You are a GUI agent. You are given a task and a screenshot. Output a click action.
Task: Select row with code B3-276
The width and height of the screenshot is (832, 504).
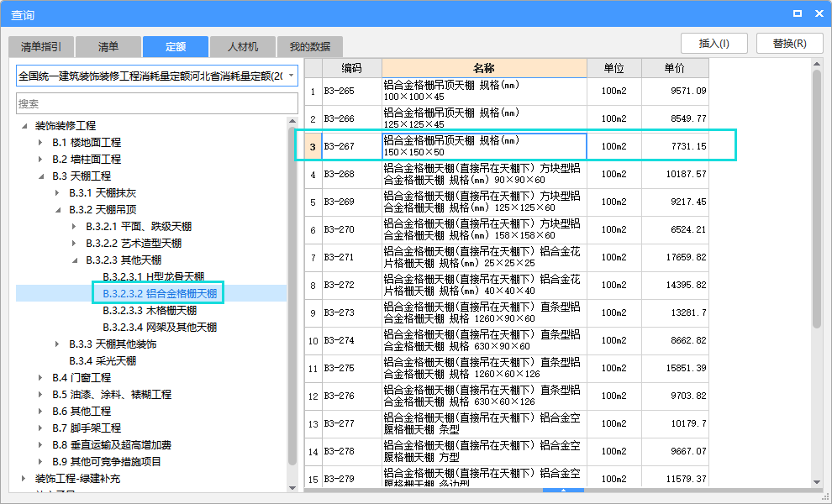pos(507,396)
